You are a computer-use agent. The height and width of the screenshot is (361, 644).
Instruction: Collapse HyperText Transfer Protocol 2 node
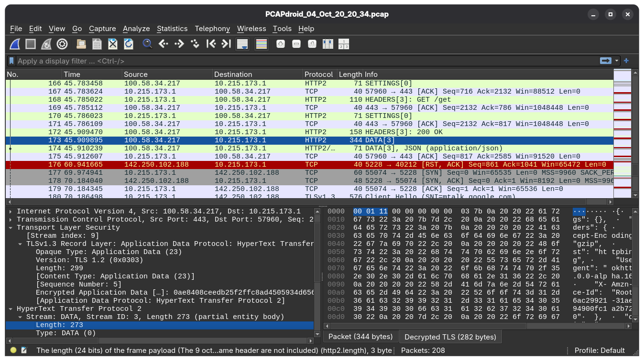(11, 309)
